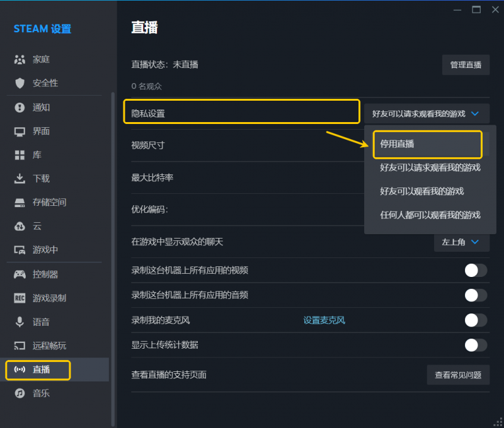The height and width of the screenshot is (428, 504).
Task: Click the sidebar vertical scrollbar
Action: (113, 259)
